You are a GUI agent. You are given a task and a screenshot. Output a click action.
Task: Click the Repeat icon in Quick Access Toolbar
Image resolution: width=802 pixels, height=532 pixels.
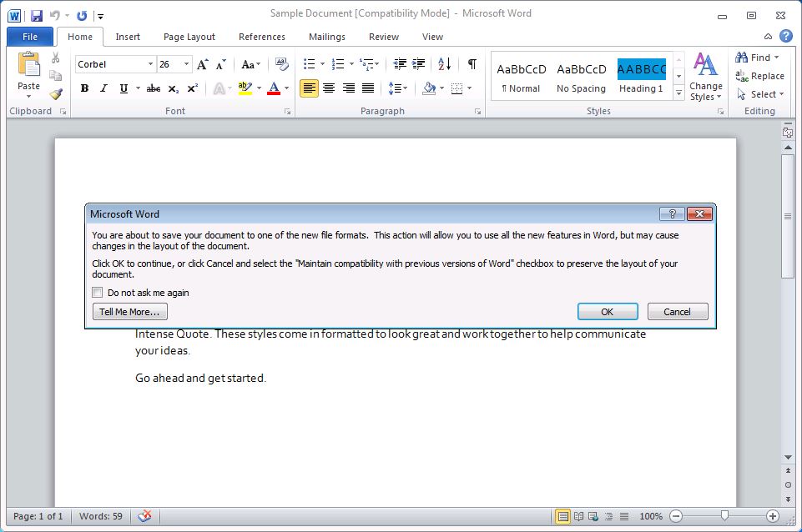click(x=82, y=16)
